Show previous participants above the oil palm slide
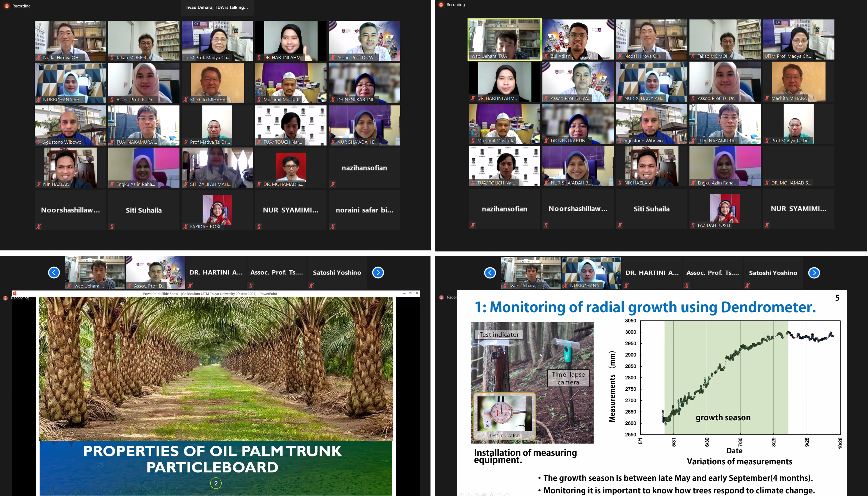Viewport: 868px width, 496px height. click(54, 272)
